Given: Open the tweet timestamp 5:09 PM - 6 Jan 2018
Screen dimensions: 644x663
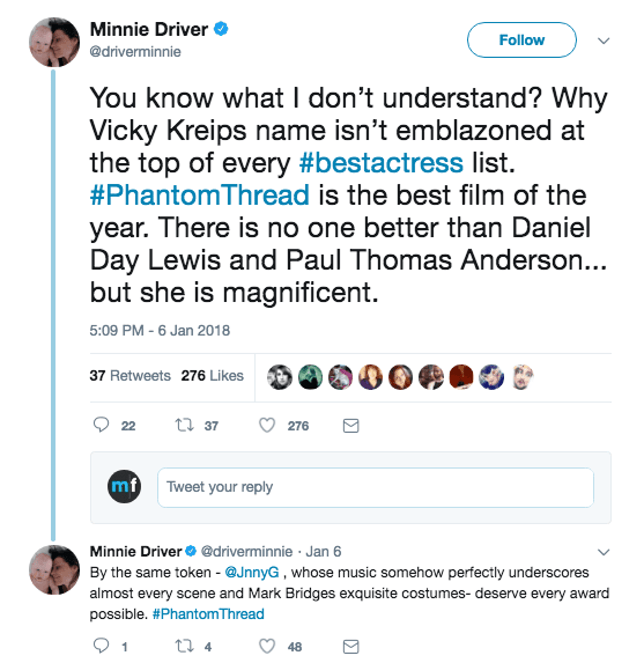Looking at the screenshot, I should tap(160, 330).
